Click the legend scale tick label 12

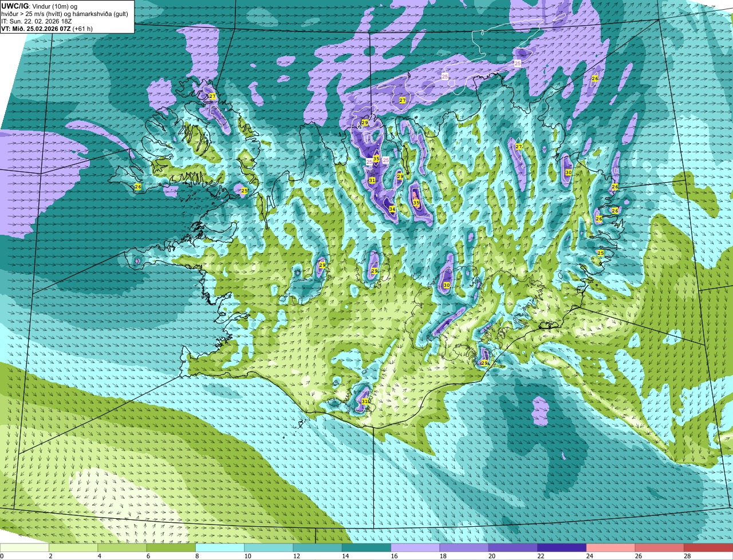click(296, 556)
